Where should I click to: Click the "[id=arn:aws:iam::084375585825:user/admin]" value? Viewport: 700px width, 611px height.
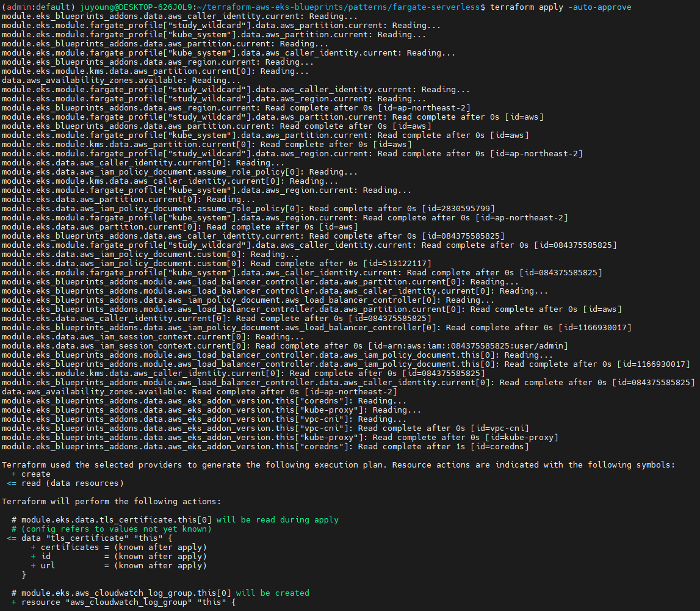(x=468, y=346)
